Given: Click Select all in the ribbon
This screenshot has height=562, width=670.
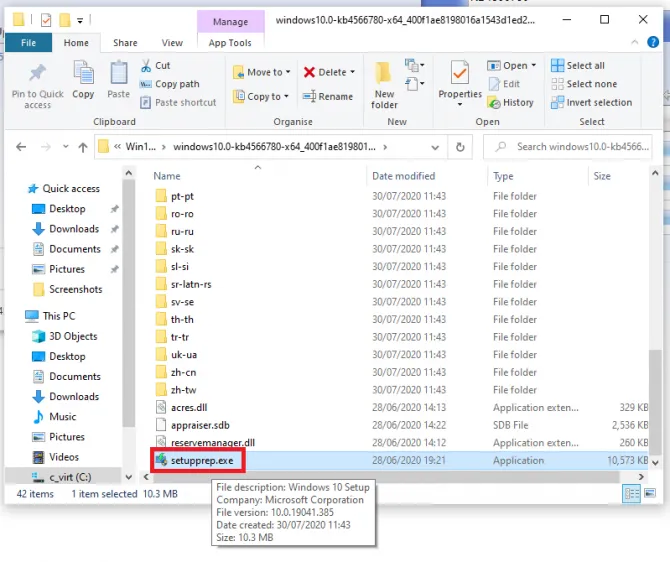Looking at the screenshot, I should point(584,66).
